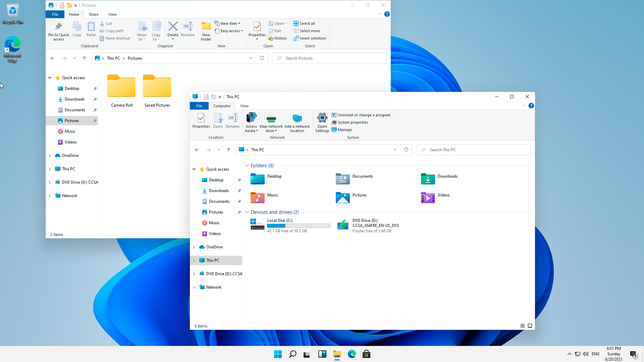
Task: Toggle Select none checkbox
Action: (x=307, y=31)
